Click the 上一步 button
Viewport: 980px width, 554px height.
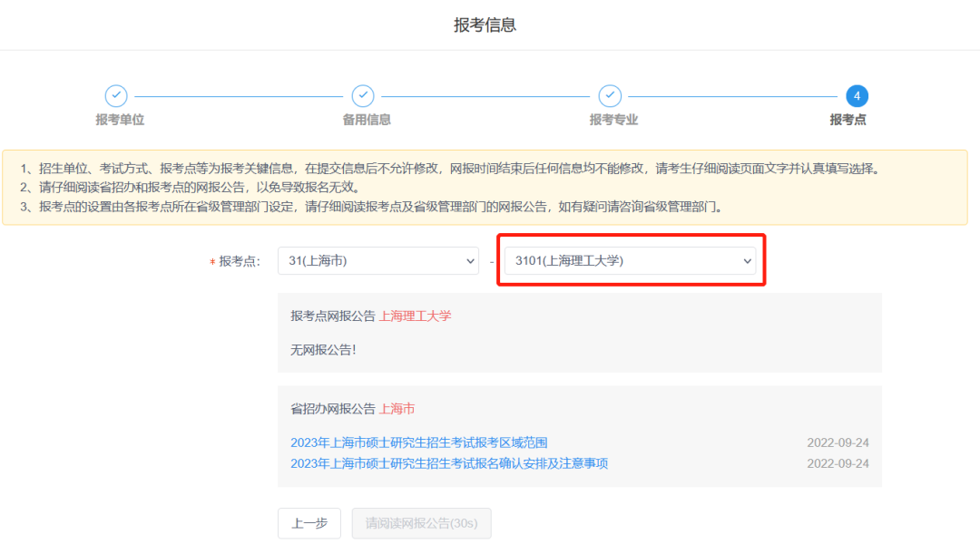coord(309,523)
